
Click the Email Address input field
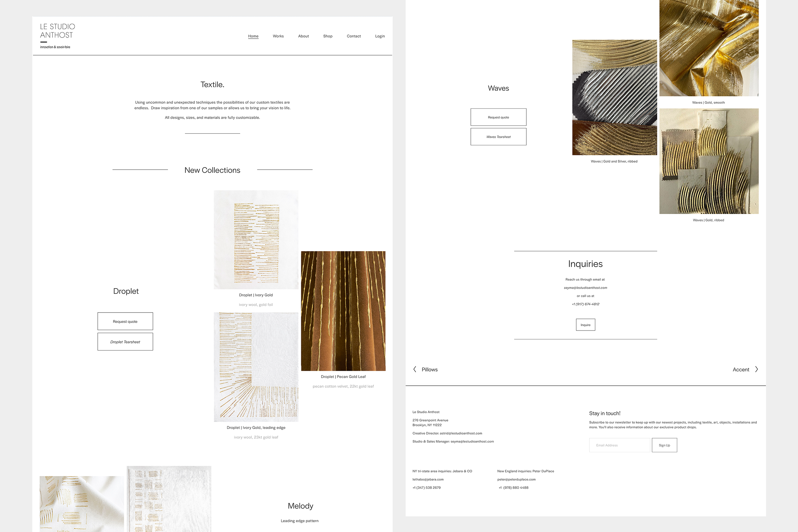pos(619,445)
